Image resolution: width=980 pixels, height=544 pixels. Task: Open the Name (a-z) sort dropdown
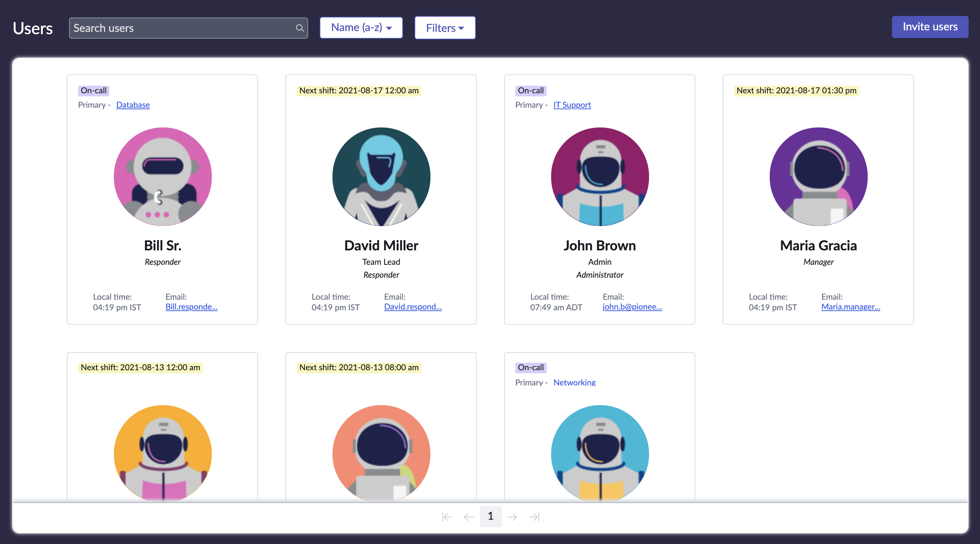pos(361,28)
